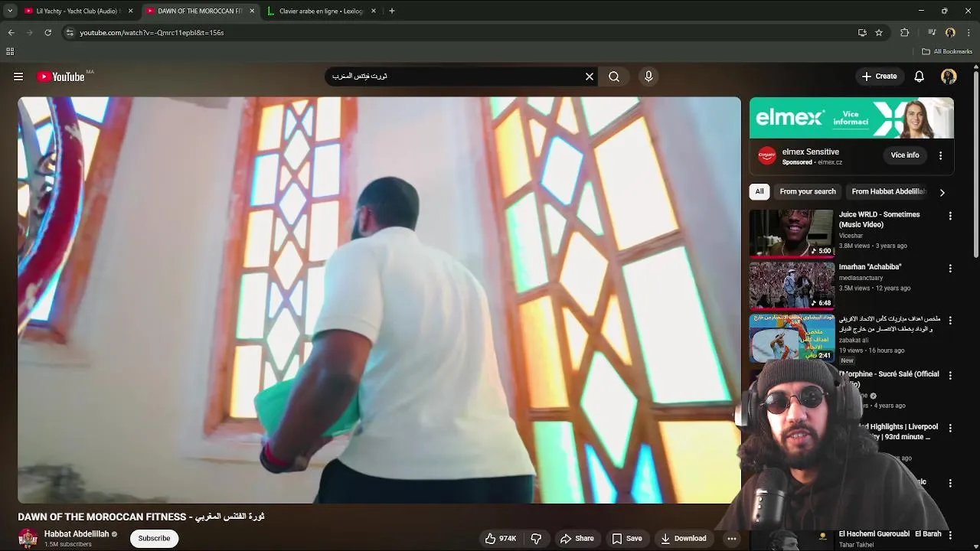Screen dimensions: 980x551
Task: Download the video
Action: pyautogui.click(x=683, y=539)
